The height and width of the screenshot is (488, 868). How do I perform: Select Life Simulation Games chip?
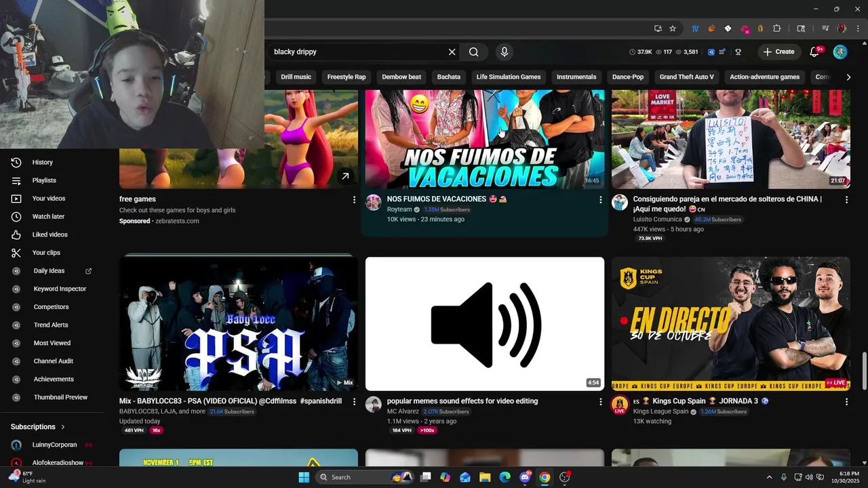[x=509, y=77]
